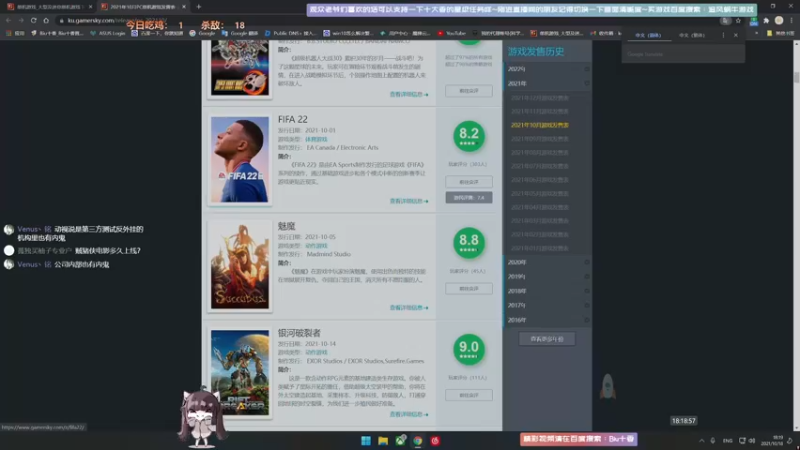Image resolution: width=800 pixels, height=450 pixels.
Task: Open the Super Robot Wars 30 cover thumbnail
Action: pyautogui.click(x=240, y=68)
